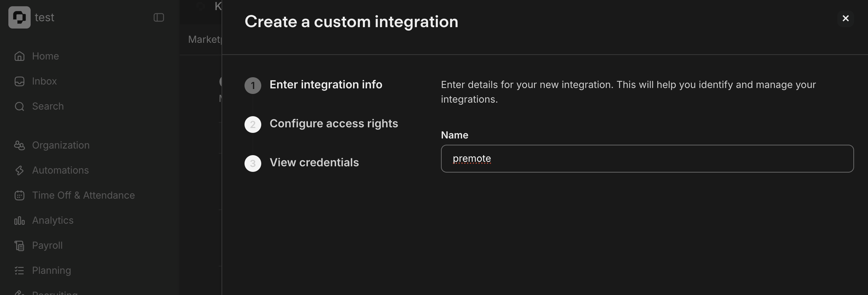Image resolution: width=868 pixels, height=295 pixels.
Task: Select the Organization people icon
Action: coord(20,145)
